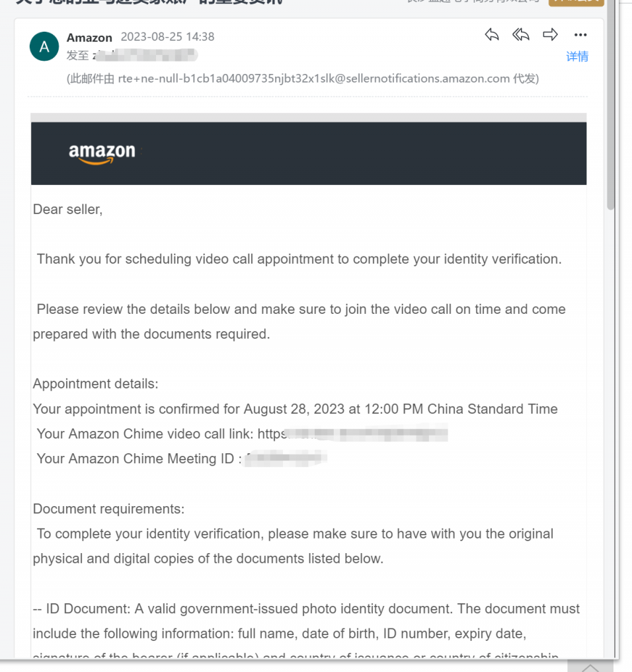This screenshot has height=672, width=632.
Task: Click the email timestamp 2023-08-25 14:38
Action: click(167, 37)
